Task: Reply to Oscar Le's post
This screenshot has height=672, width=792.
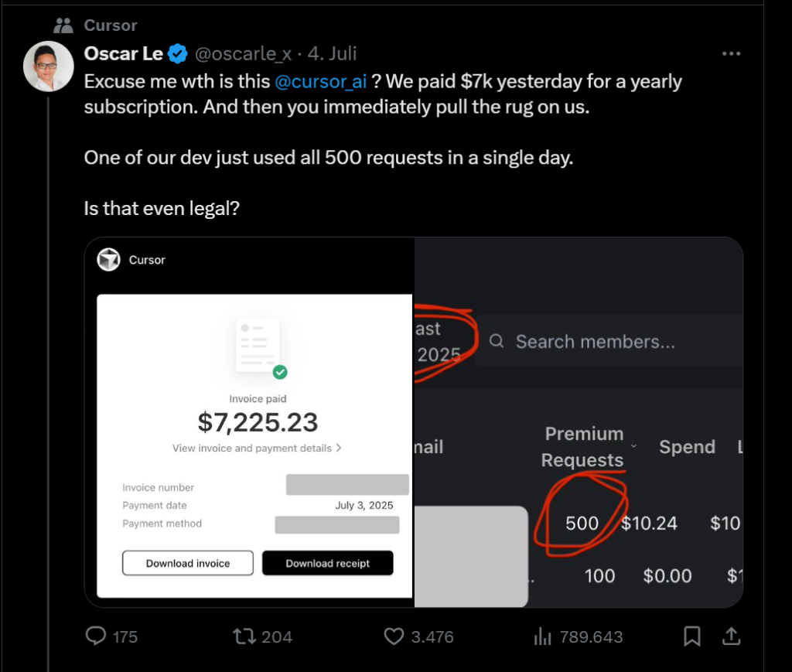Action: 95,636
